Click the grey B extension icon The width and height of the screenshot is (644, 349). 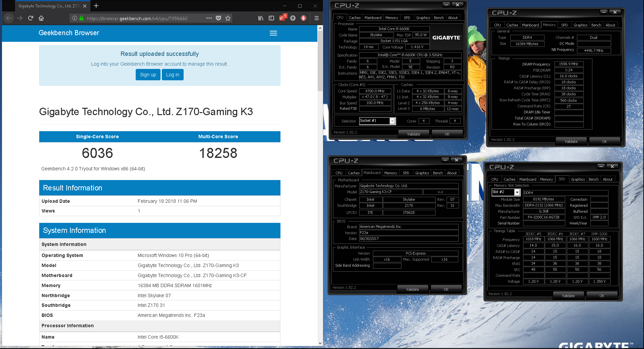tap(293, 18)
